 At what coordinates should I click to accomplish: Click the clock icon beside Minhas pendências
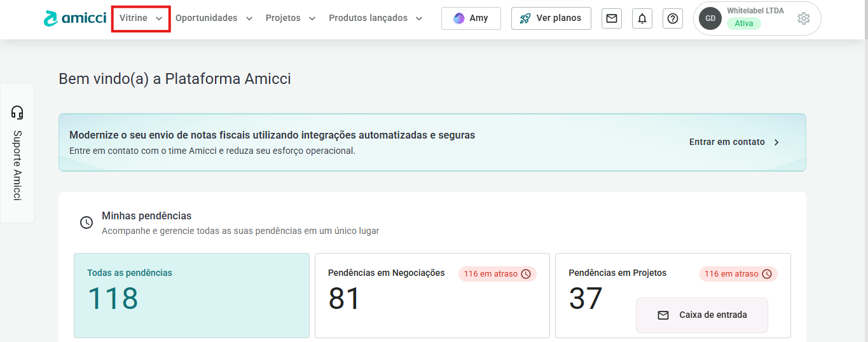click(86, 222)
